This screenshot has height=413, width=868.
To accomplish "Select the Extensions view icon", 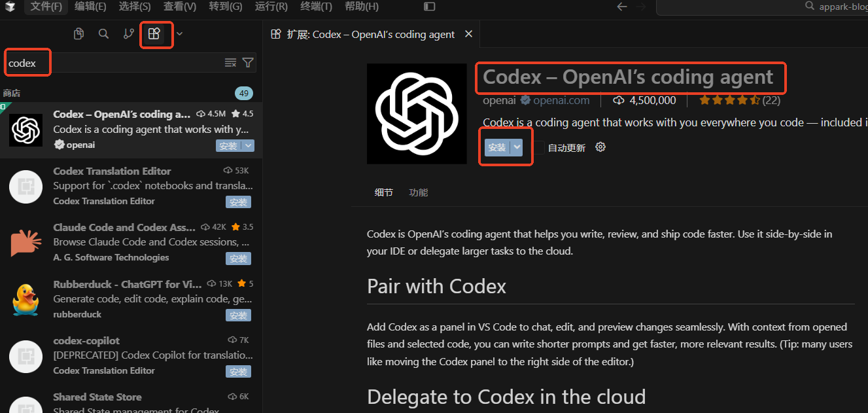I will coord(154,34).
